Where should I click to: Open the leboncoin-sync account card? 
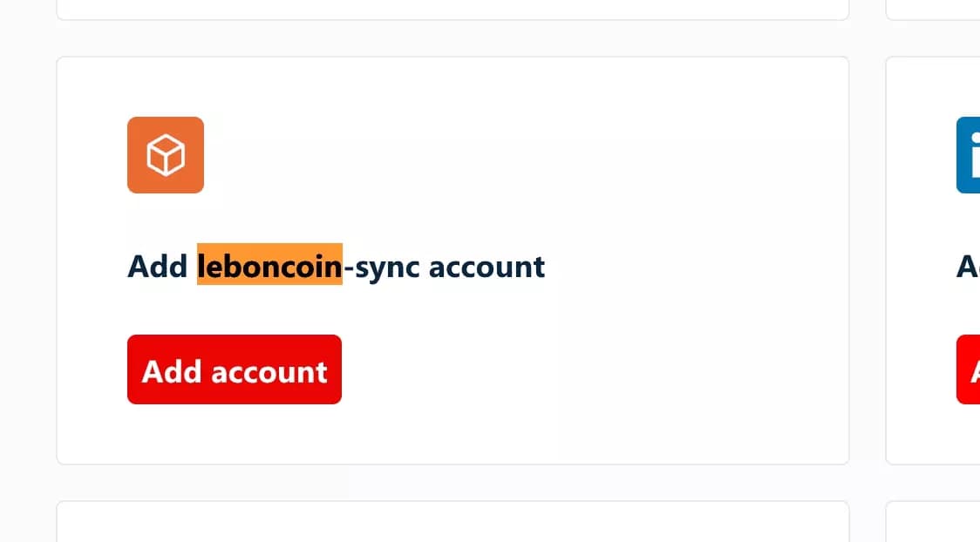[453, 260]
